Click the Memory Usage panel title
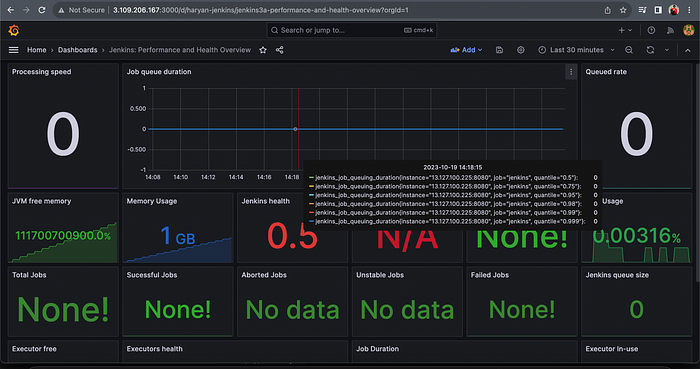 coord(152,201)
